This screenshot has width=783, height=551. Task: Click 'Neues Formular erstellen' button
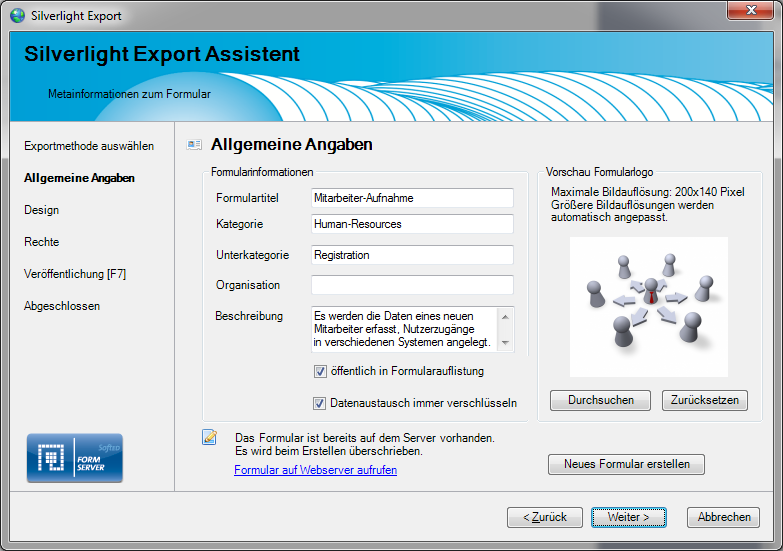tap(626, 464)
